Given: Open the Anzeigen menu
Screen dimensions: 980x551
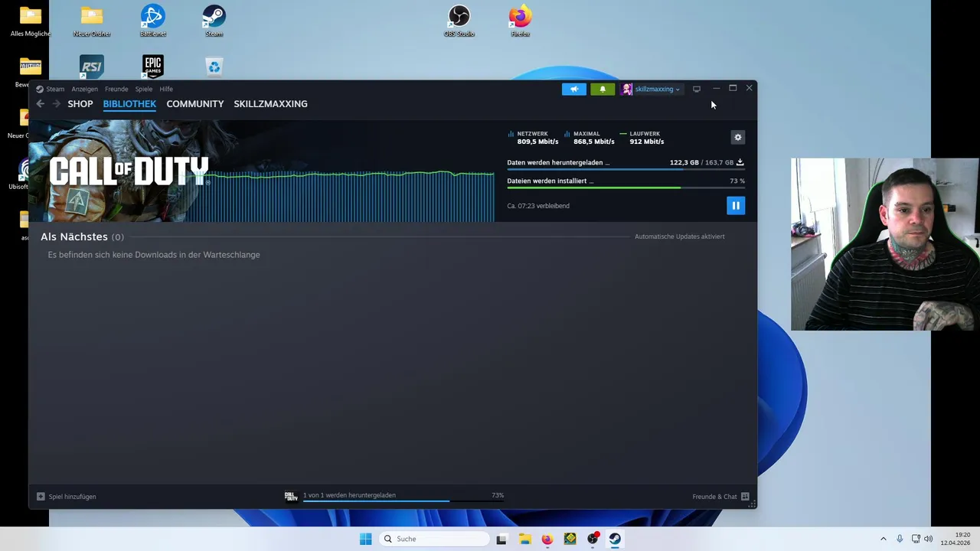Looking at the screenshot, I should tap(84, 90).
